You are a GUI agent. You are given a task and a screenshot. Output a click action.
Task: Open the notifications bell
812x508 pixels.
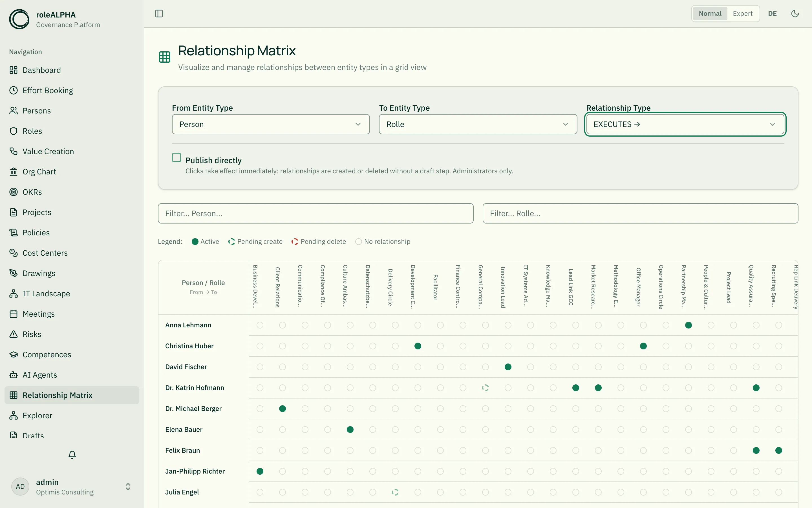[72, 455]
